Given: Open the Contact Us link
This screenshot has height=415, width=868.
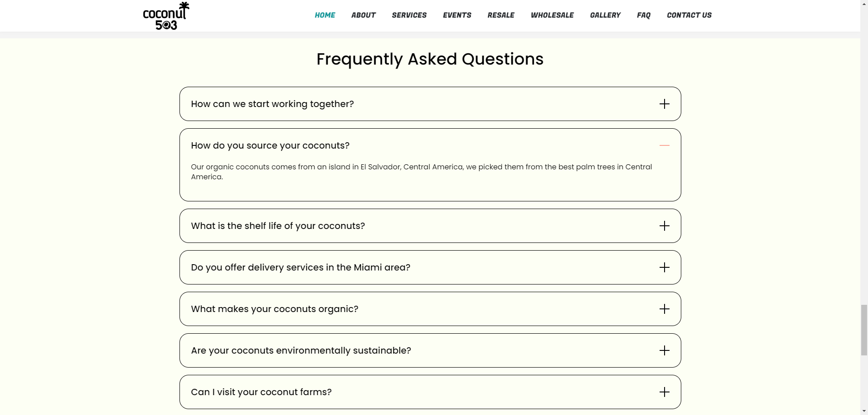Looking at the screenshot, I should (689, 15).
